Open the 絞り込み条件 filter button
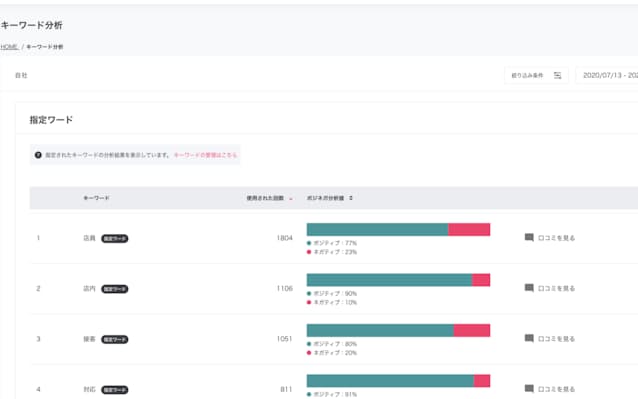 (x=536, y=75)
